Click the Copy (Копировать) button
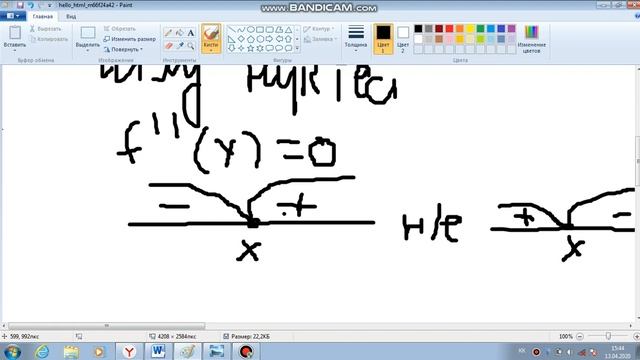Viewport: 640px width, 360px height. click(x=49, y=39)
